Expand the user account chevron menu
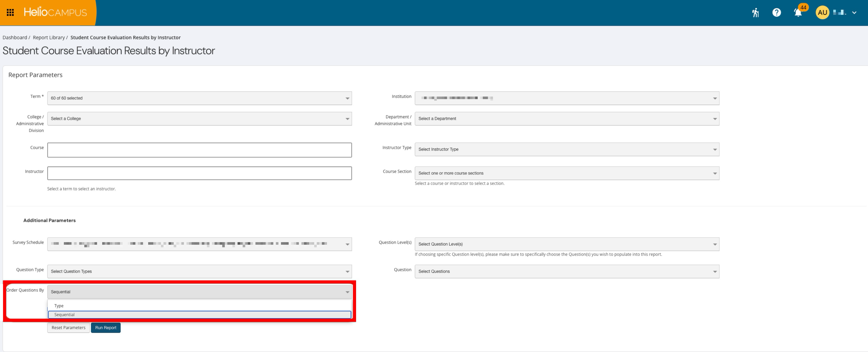The height and width of the screenshot is (352, 868). 854,13
